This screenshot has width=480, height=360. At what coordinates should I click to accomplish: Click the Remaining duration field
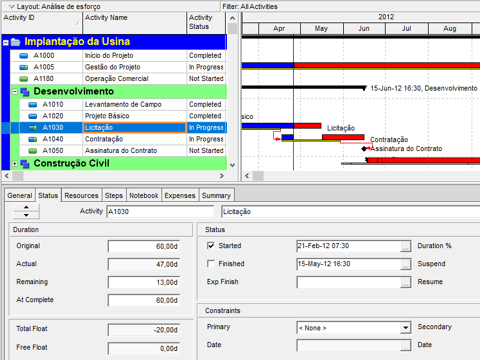144,282
